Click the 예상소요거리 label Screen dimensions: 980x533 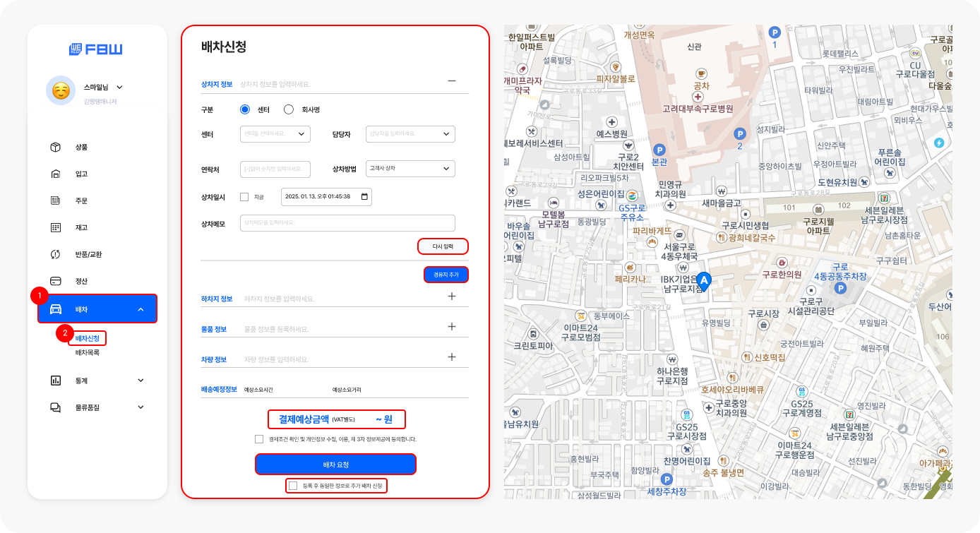pos(347,389)
